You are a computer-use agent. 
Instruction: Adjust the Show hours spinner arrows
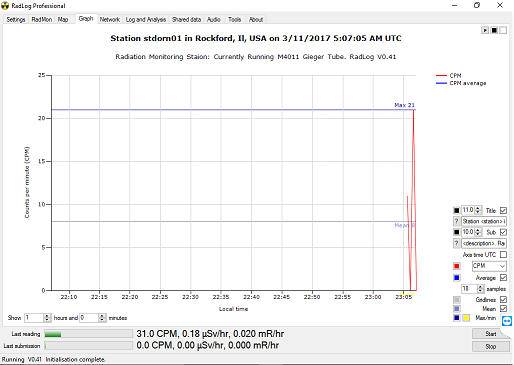pyautogui.click(x=47, y=318)
